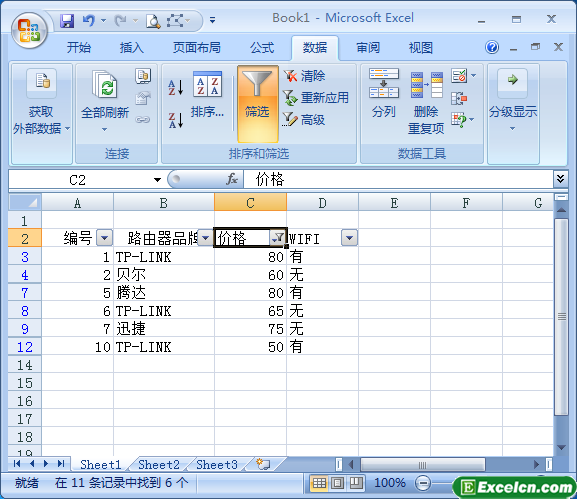Click the horizontal scrollbar thumb
The height and width of the screenshot is (499, 577).
coord(422,465)
